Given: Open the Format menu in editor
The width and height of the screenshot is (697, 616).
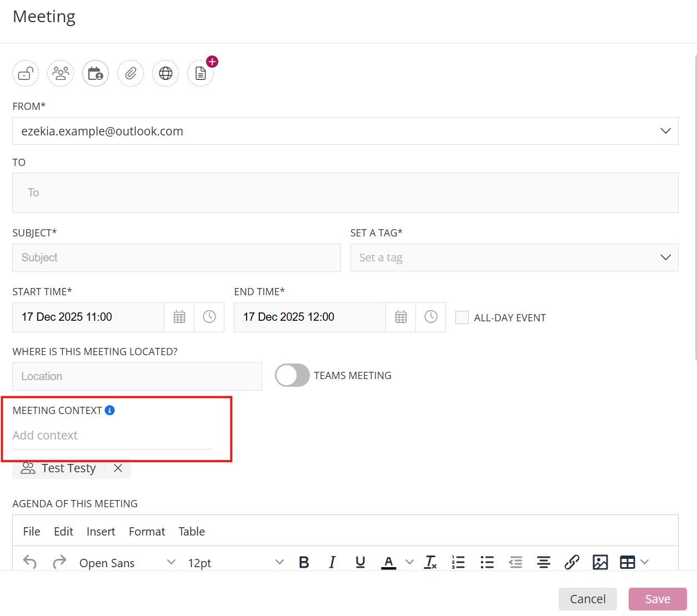Looking at the screenshot, I should coord(147,532).
